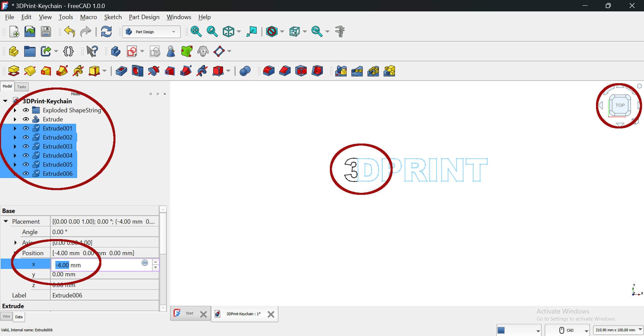Click the Fit all view icon
The width and height of the screenshot is (644, 336).
coord(196,32)
